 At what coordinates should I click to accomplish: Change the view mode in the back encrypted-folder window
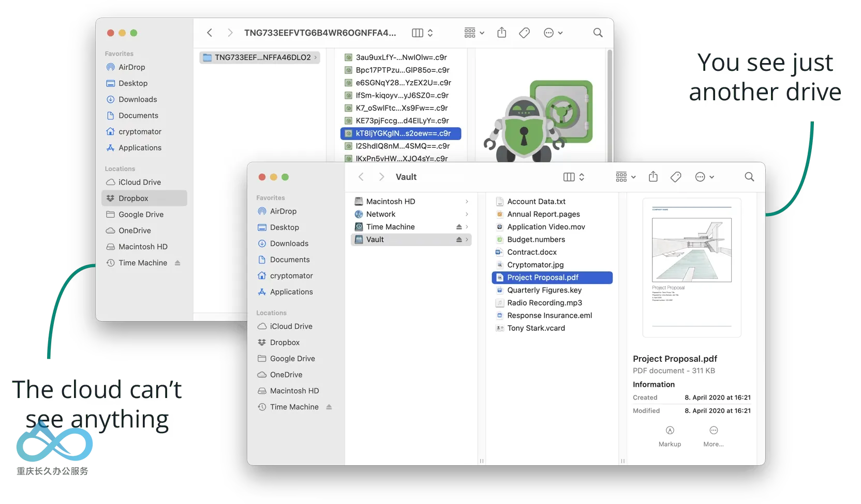(x=422, y=33)
